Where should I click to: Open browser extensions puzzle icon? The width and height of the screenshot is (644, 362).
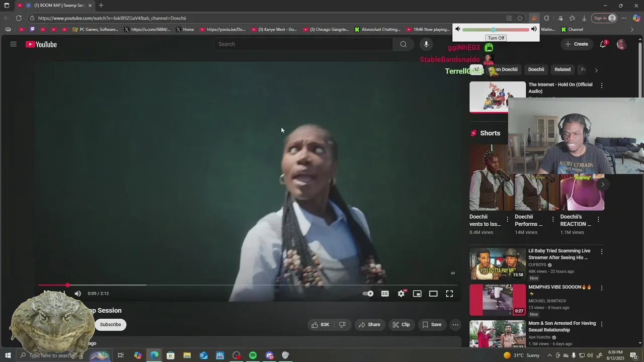pyautogui.click(x=546, y=18)
